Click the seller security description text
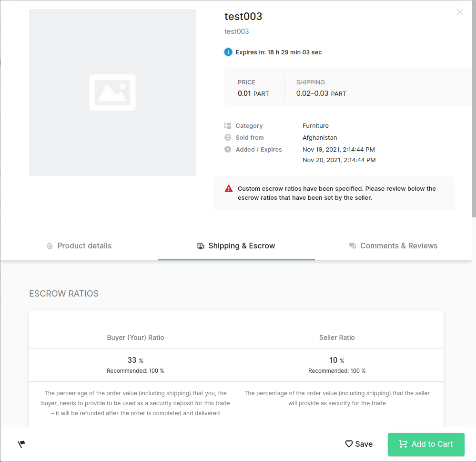Image resolution: width=476 pixels, height=462 pixels. pos(337,398)
